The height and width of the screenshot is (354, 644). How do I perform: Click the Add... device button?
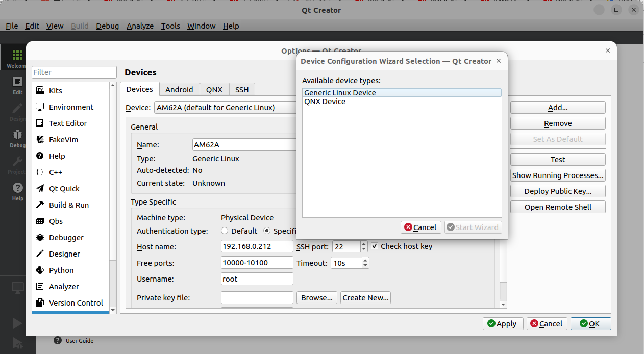[x=558, y=108]
